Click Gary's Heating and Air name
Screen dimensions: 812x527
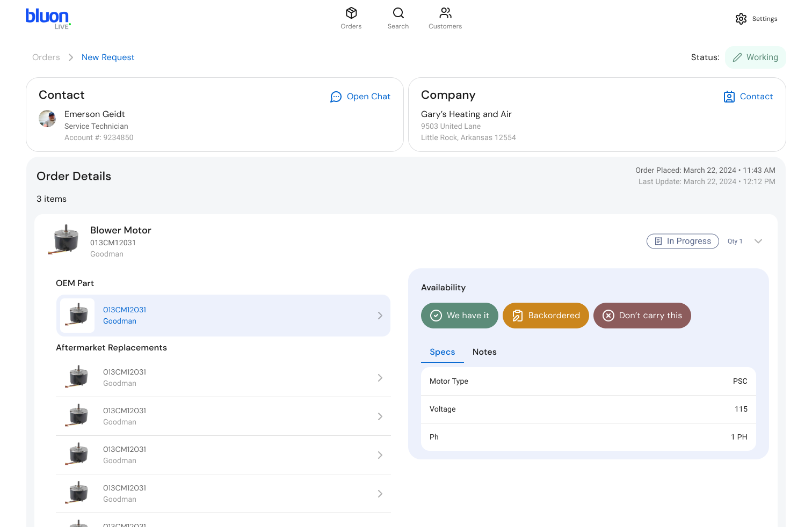[466, 114]
